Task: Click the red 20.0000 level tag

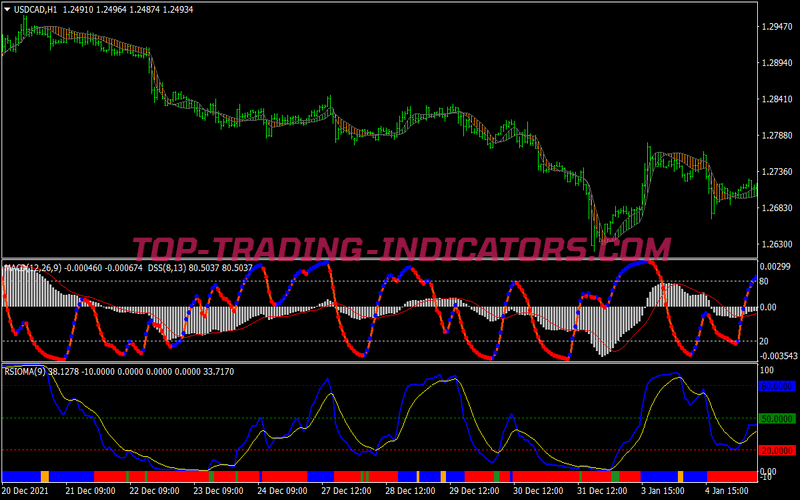Action: (777, 450)
